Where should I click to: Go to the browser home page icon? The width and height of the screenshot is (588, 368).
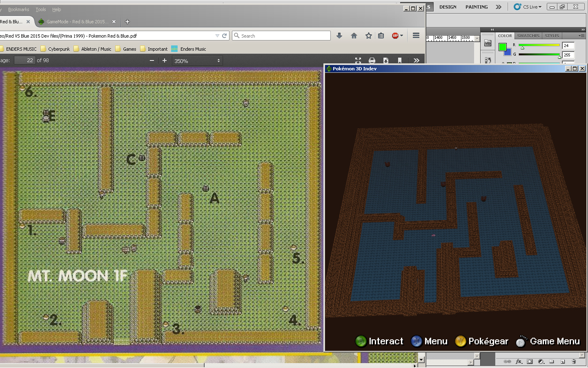(354, 36)
